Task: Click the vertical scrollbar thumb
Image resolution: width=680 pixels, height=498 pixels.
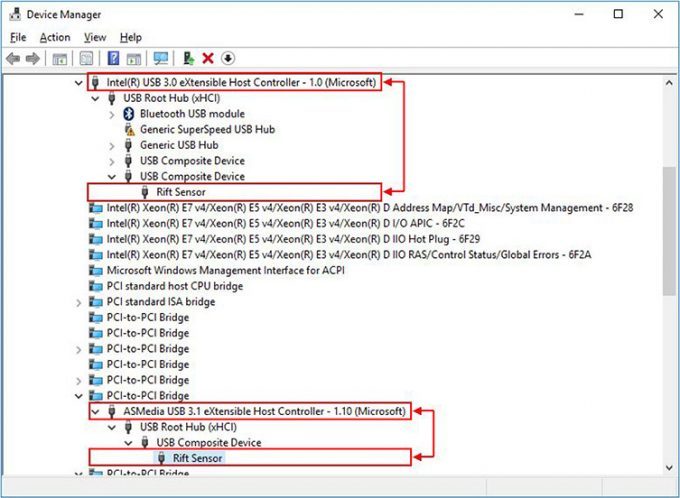Action: (x=669, y=232)
